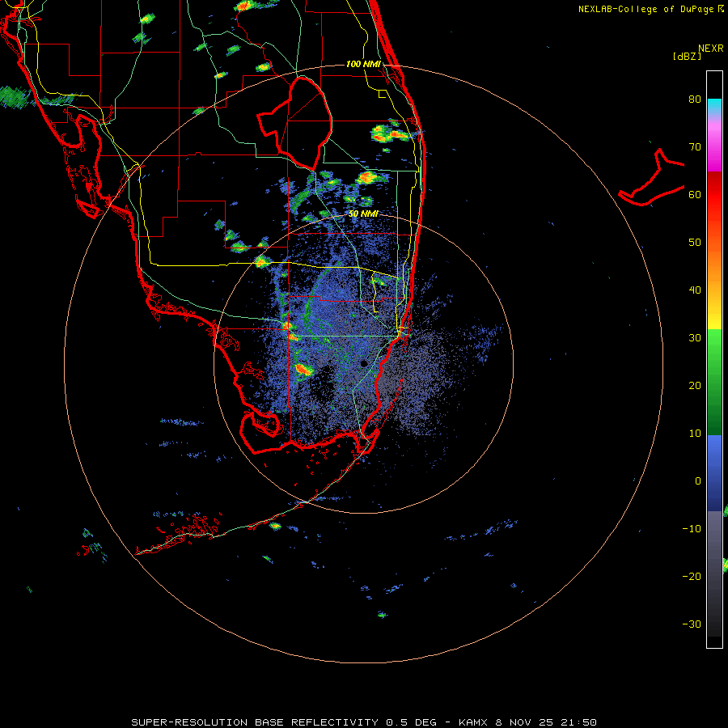The image size is (728, 728).
Task: Click the KAMX station identifier in the caption
Action: (474, 722)
